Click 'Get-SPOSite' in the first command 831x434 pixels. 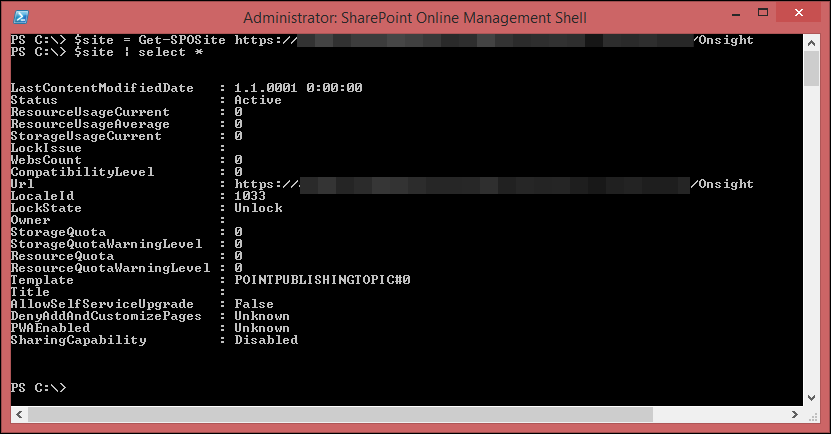182,40
